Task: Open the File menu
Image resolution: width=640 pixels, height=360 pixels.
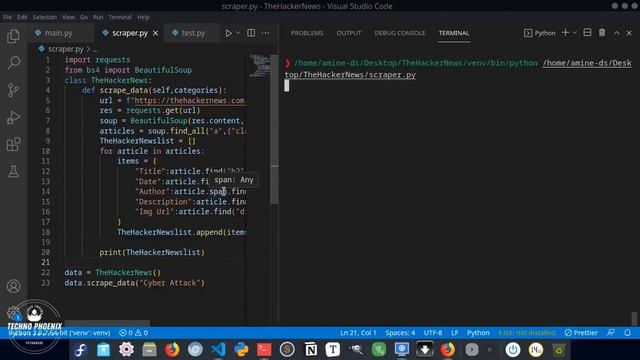Action: coord(7,17)
